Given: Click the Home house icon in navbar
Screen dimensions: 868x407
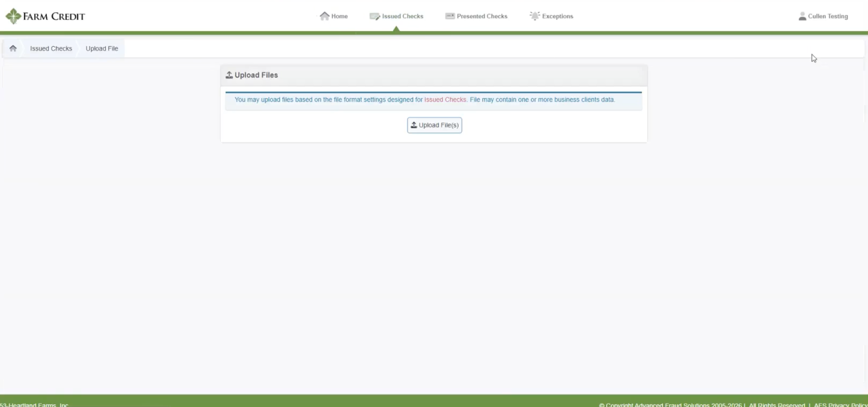Looking at the screenshot, I should tap(324, 16).
